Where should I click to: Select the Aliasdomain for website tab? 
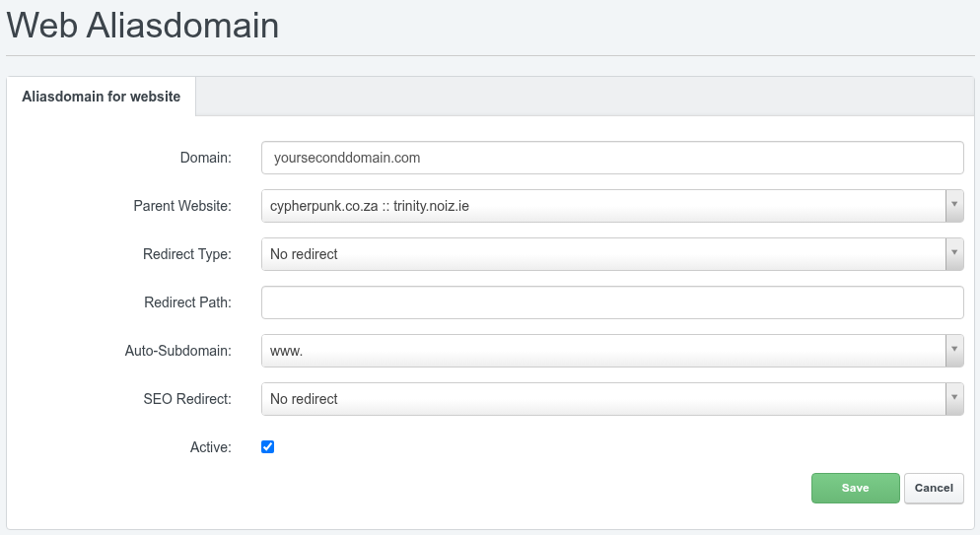pyautogui.click(x=102, y=97)
